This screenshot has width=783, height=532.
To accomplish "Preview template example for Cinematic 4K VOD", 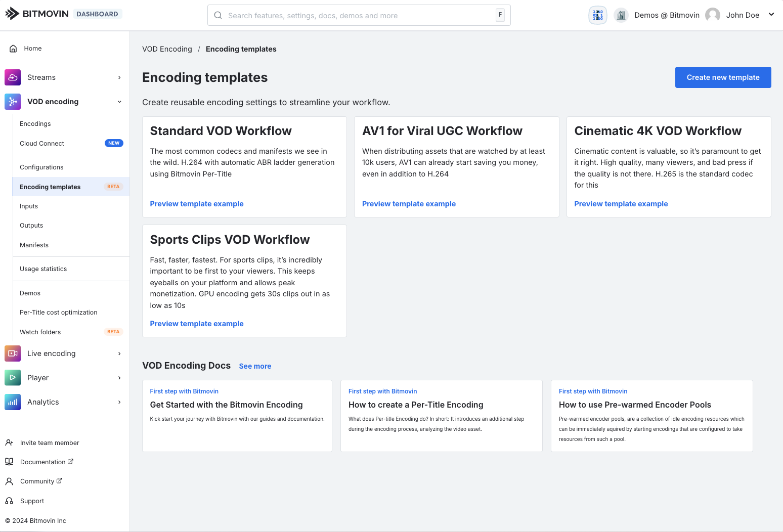I will [x=621, y=204].
